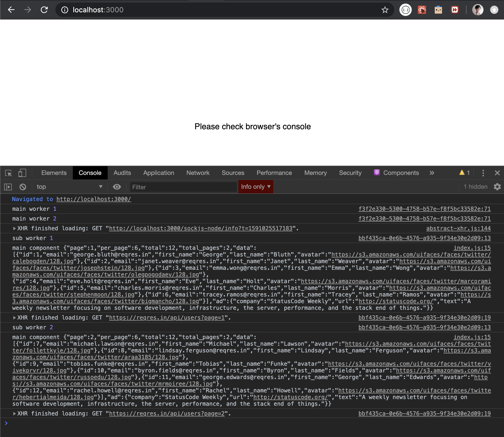The image size is (504, 437).
Task: Click the inspect element picker icon
Action: click(8, 173)
